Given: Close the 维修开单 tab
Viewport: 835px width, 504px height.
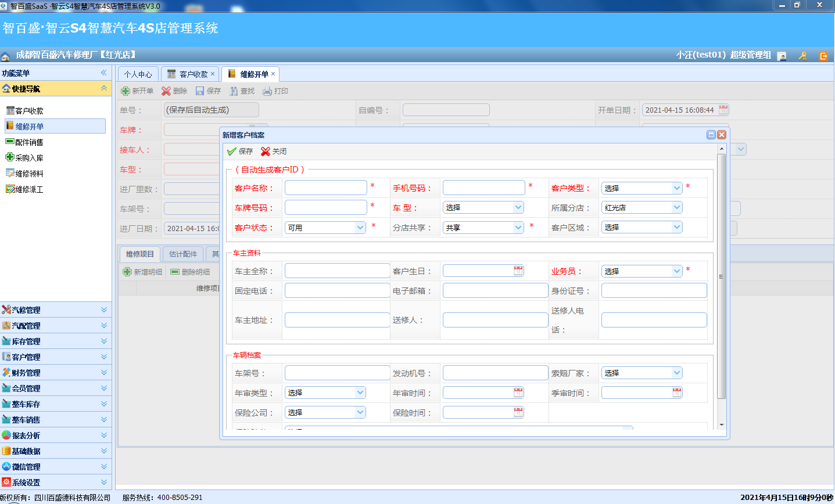Looking at the screenshot, I should pyautogui.click(x=273, y=74).
